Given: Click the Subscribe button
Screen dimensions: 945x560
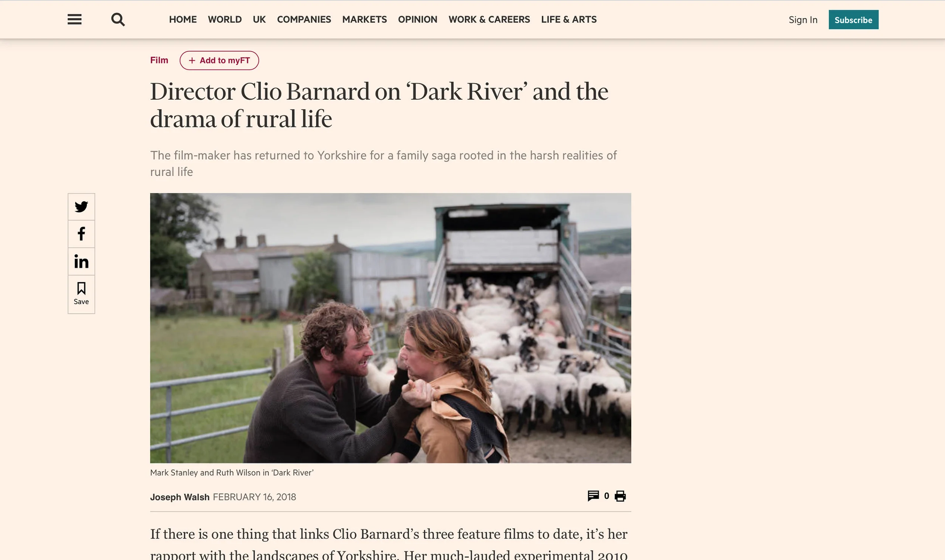Looking at the screenshot, I should click(854, 20).
